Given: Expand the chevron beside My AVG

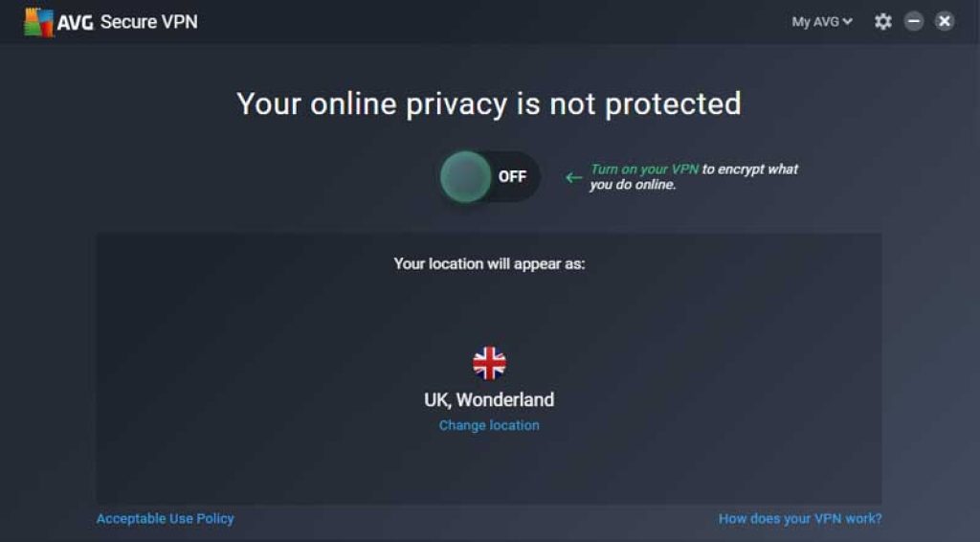Looking at the screenshot, I should click(848, 22).
